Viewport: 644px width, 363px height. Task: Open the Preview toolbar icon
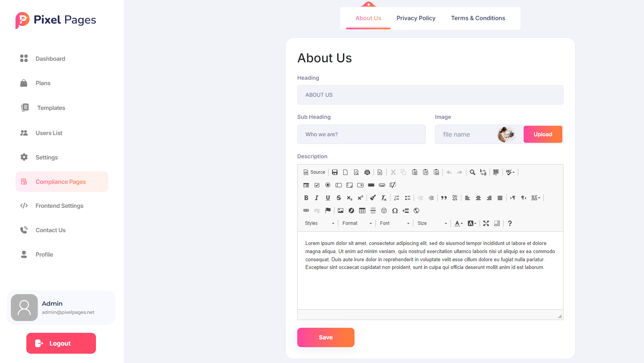[356, 172]
